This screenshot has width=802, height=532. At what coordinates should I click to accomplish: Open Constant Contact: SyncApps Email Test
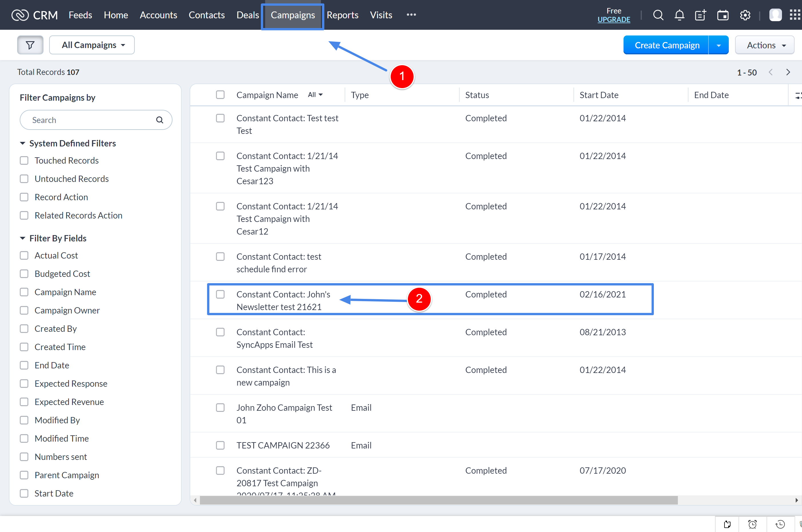click(x=275, y=338)
